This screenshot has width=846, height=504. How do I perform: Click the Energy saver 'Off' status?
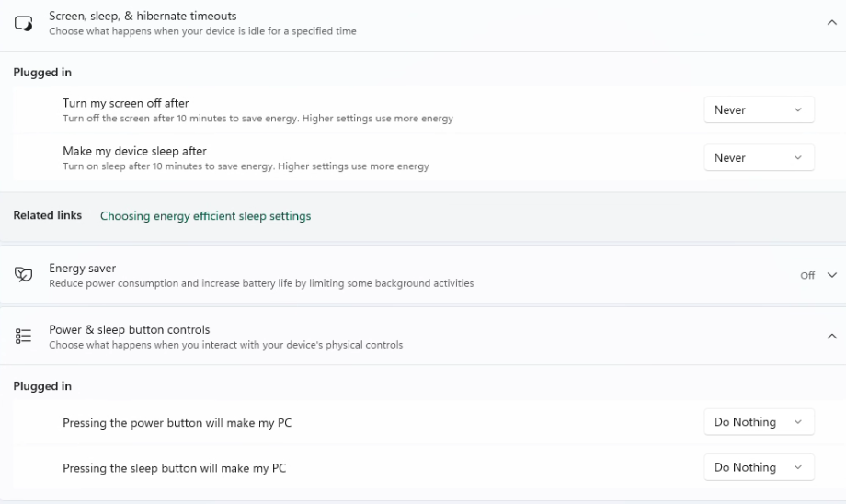tap(807, 275)
